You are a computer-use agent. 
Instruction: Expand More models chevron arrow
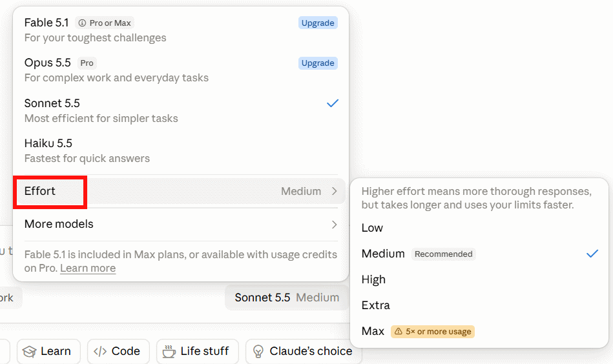click(334, 224)
